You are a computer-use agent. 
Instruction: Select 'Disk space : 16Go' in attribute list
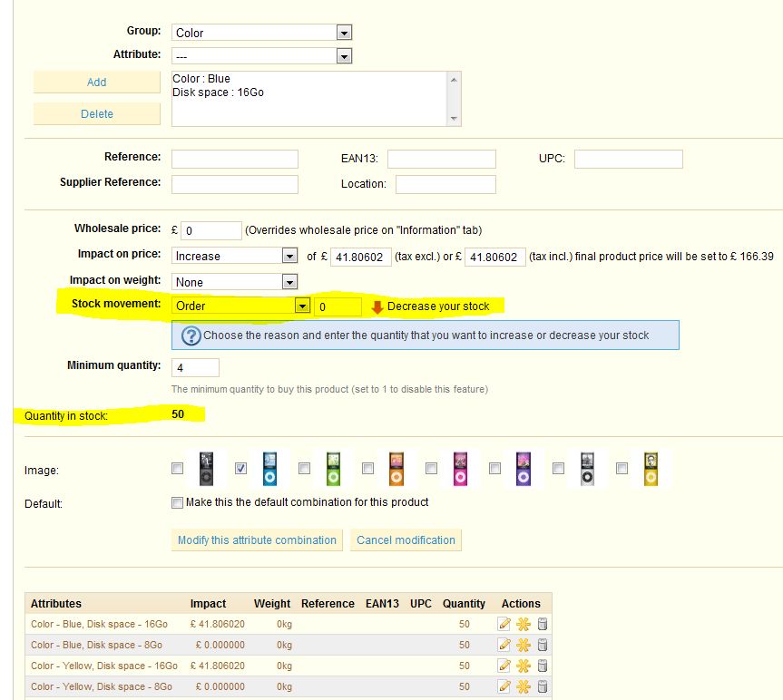[x=219, y=92]
